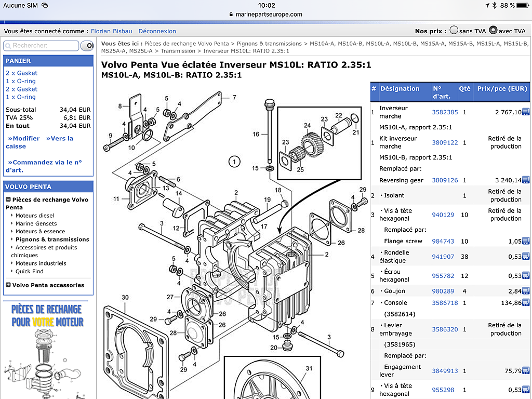This screenshot has width=532, height=399.
Task: Add Inverseur marche 3582385 to cart
Action: (526, 112)
